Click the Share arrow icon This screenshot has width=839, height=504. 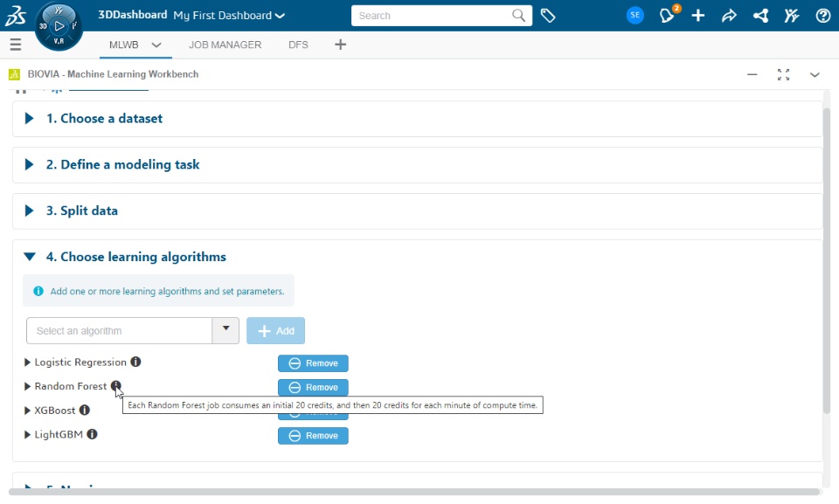(x=729, y=16)
